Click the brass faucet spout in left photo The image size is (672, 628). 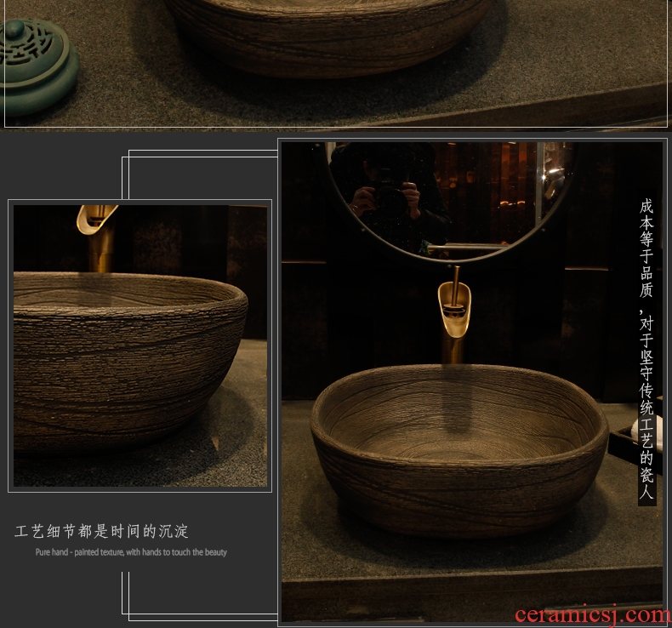point(94,219)
